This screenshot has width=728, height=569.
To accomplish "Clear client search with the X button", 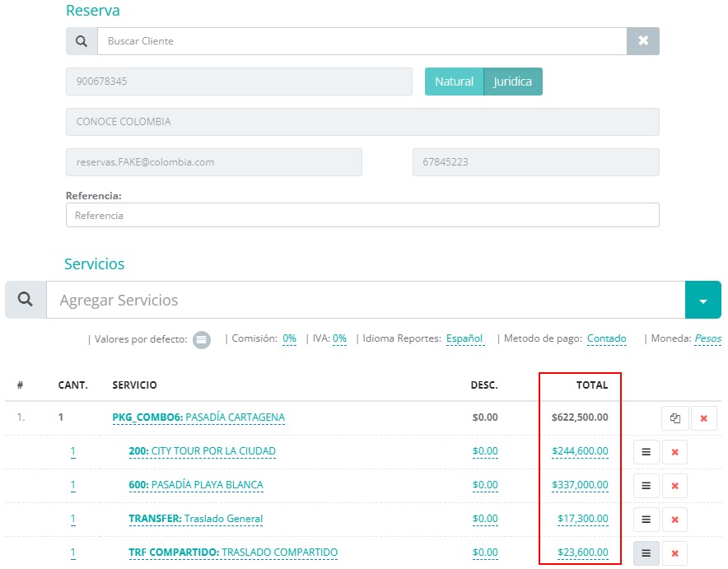I will [643, 41].
